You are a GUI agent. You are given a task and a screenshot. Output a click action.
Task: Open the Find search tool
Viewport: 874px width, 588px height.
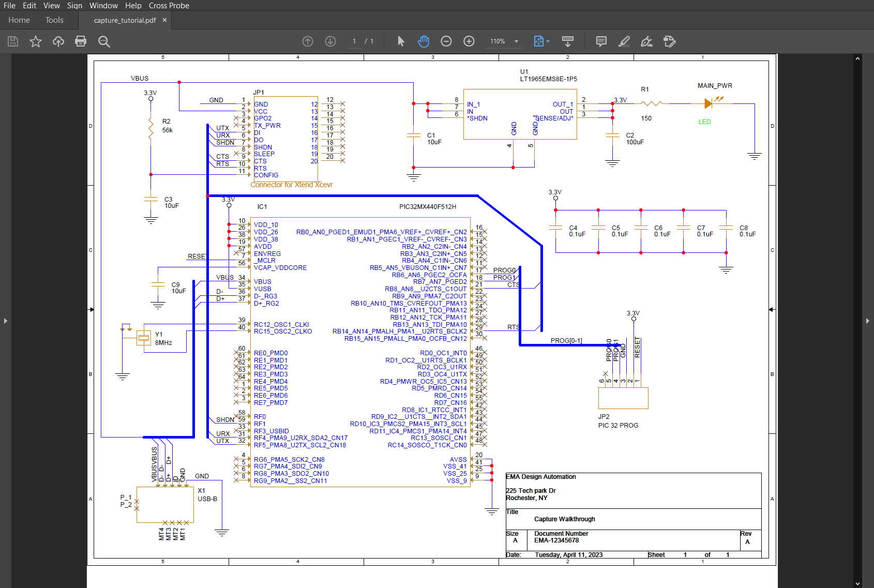103,41
